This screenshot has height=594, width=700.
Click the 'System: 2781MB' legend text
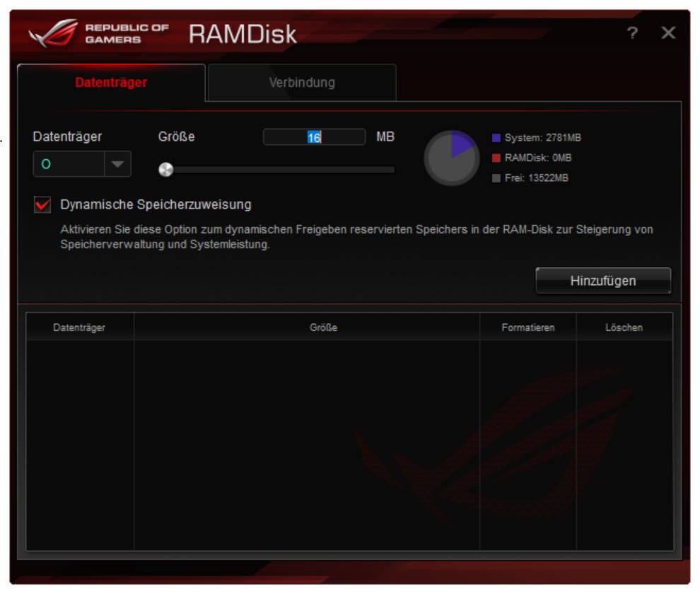point(543,138)
